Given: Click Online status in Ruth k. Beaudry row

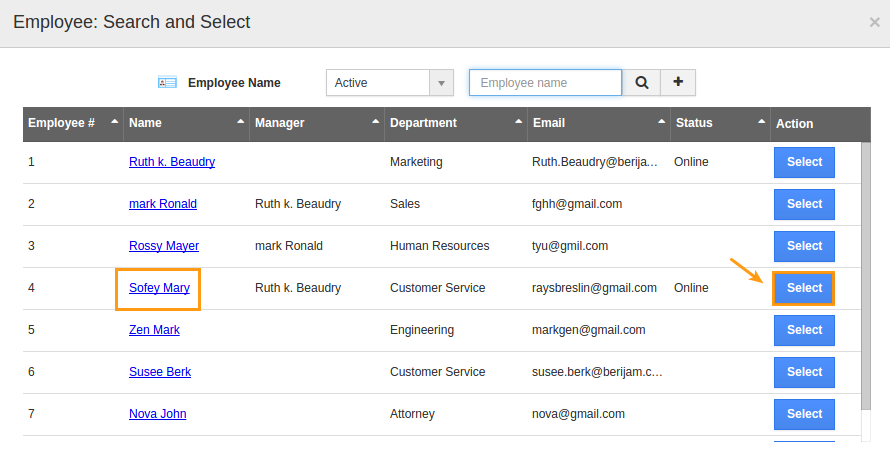Looking at the screenshot, I should (x=691, y=162).
